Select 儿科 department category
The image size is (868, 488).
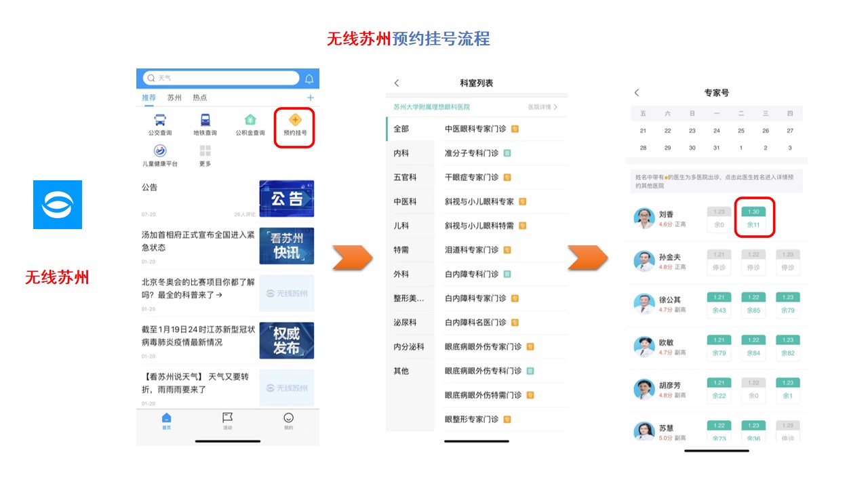[410, 226]
